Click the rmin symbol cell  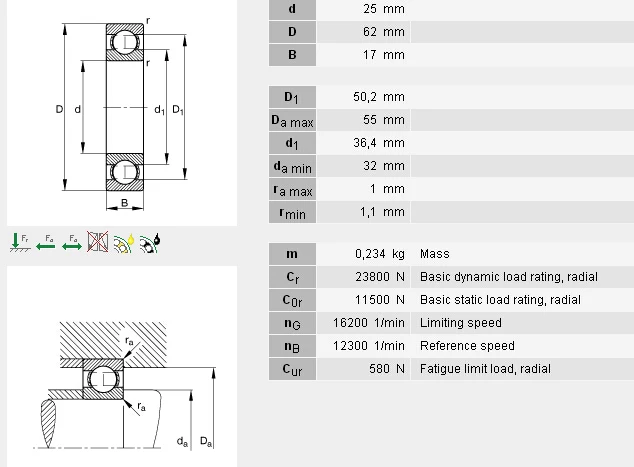[x=292, y=212]
